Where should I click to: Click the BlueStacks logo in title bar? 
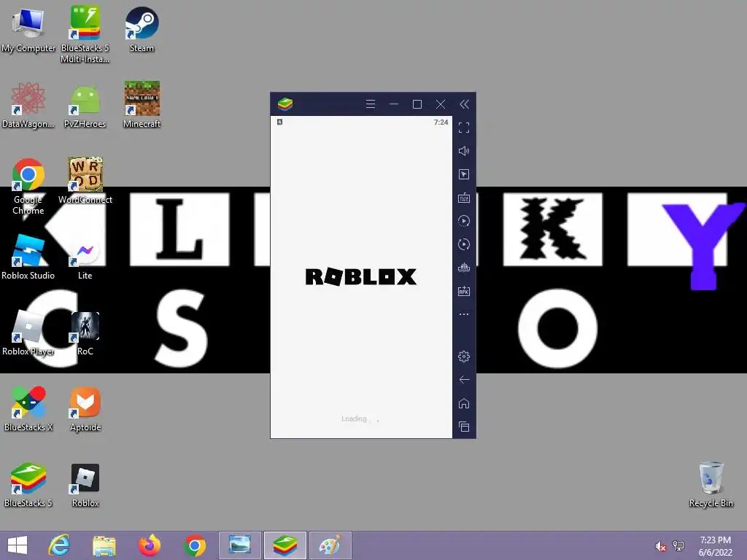pyautogui.click(x=285, y=104)
